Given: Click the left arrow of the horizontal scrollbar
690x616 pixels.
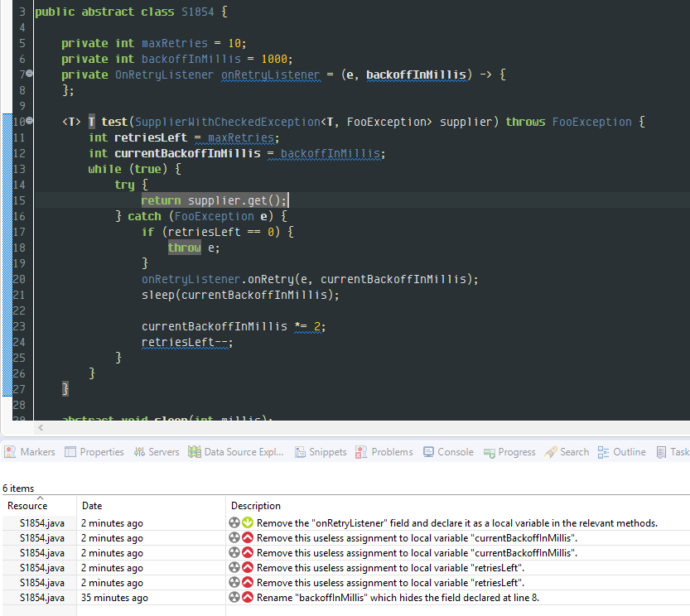Looking at the screenshot, I should point(41,427).
